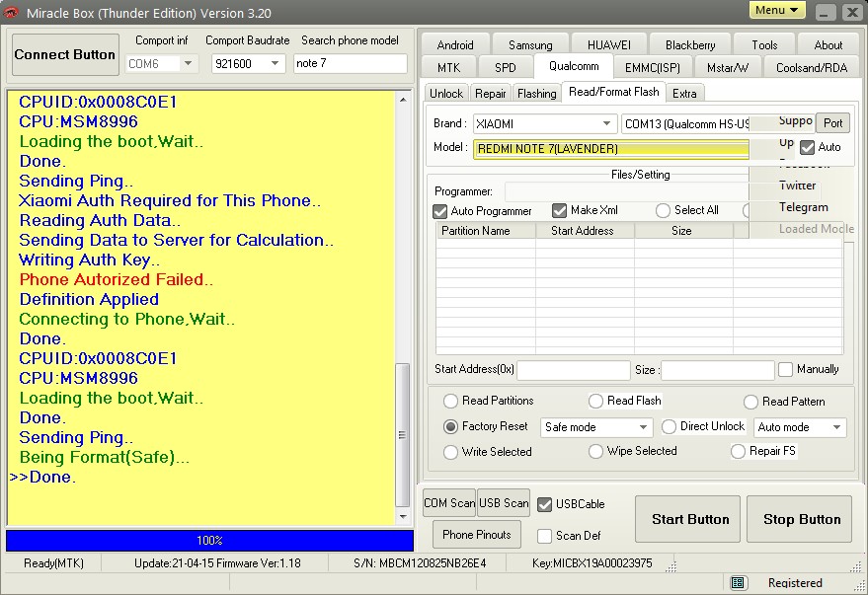The height and width of the screenshot is (595, 868).
Task: Uncheck the Auto Programmer checkbox
Action: [x=440, y=211]
